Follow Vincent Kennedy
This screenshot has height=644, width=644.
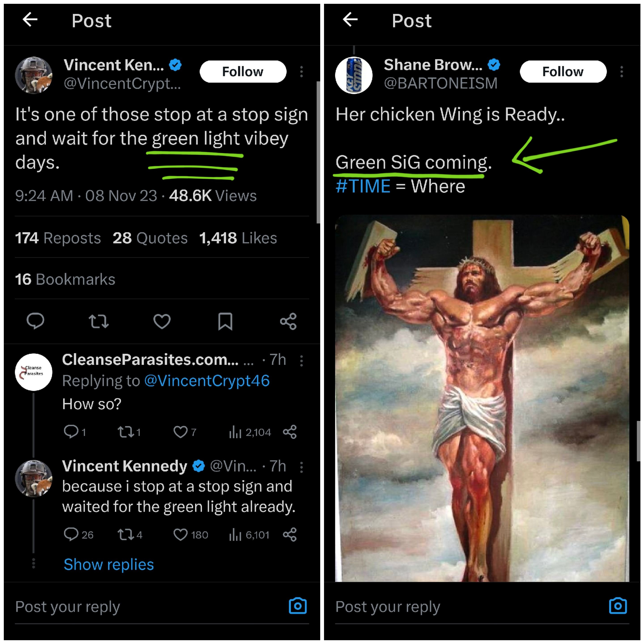point(243,72)
